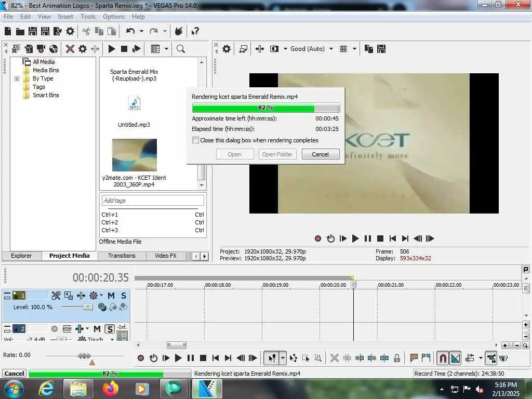Open the Undo history dropdown arrow
Screen dimensions: 532x399
[141, 31]
